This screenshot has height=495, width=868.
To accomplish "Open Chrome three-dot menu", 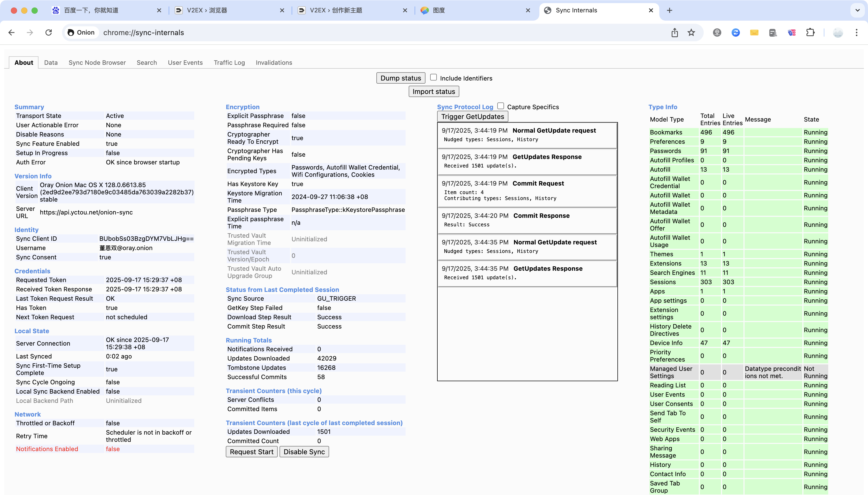I will point(856,33).
